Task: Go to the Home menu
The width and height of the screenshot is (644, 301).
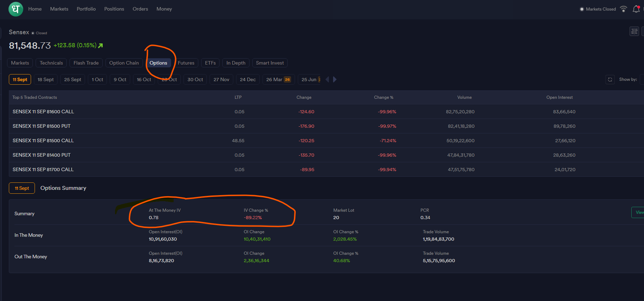Action: pos(35,9)
